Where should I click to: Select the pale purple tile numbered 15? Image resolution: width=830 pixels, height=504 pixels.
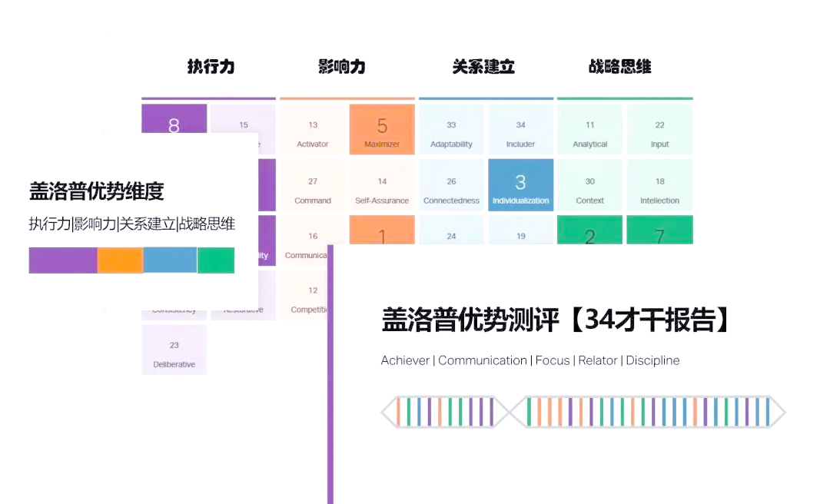243,118
